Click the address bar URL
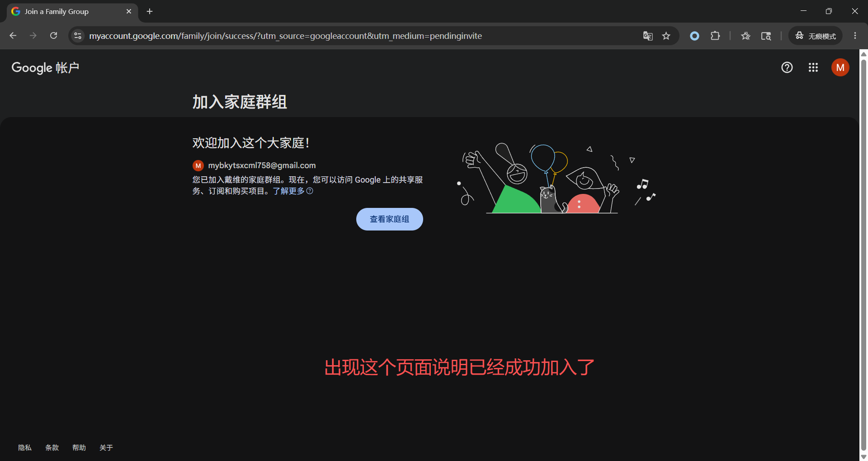The width and height of the screenshot is (868, 461). pyautogui.click(x=285, y=36)
